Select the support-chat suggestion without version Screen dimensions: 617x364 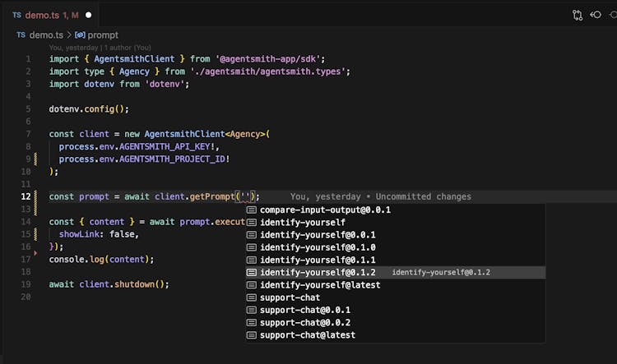pos(396,297)
